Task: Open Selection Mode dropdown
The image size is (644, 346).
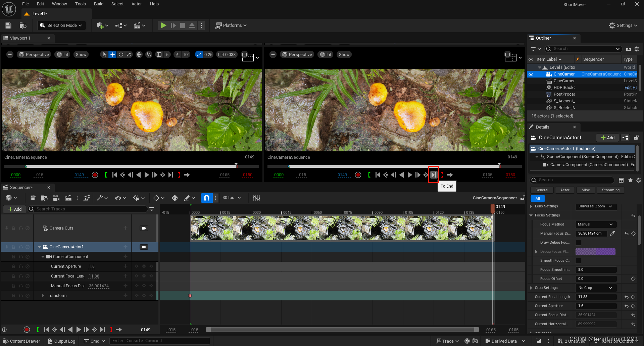Action: click(62, 26)
